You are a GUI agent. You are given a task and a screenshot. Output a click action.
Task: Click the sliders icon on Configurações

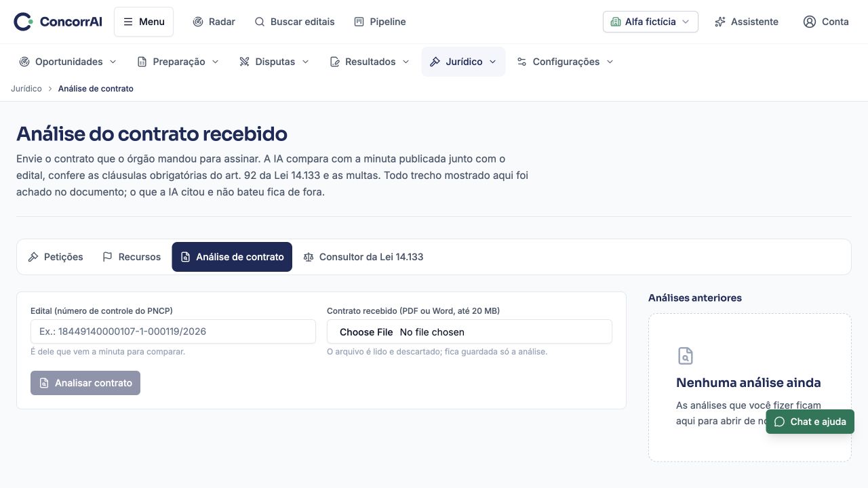(x=522, y=62)
